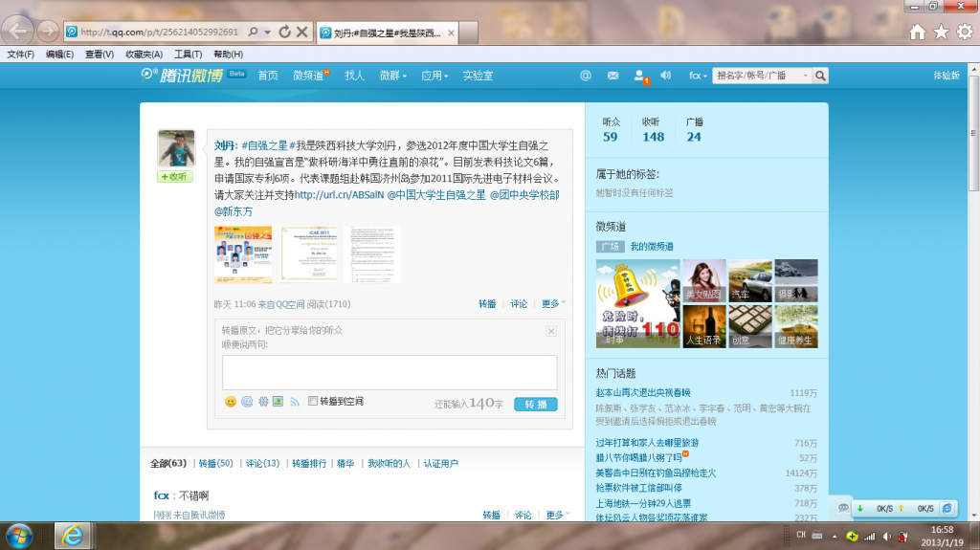Image resolution: width=980 pixels, height=550 pixels.
Task: Expand the fcx account dropdown
Action: pyautogui.click(x=698, y=76)
